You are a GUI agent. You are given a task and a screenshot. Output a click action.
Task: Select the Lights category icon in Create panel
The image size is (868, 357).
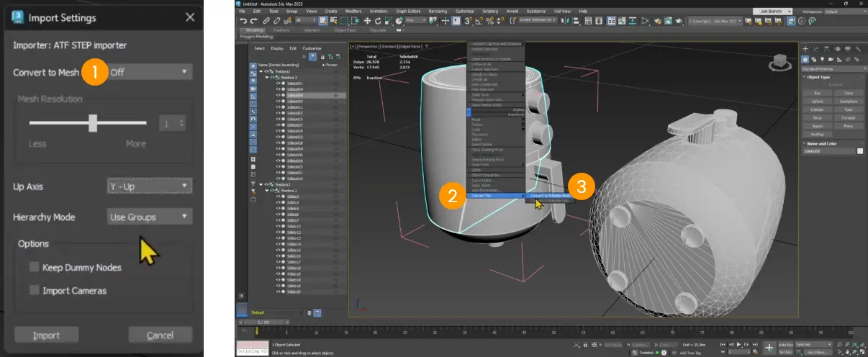[823, 60]
